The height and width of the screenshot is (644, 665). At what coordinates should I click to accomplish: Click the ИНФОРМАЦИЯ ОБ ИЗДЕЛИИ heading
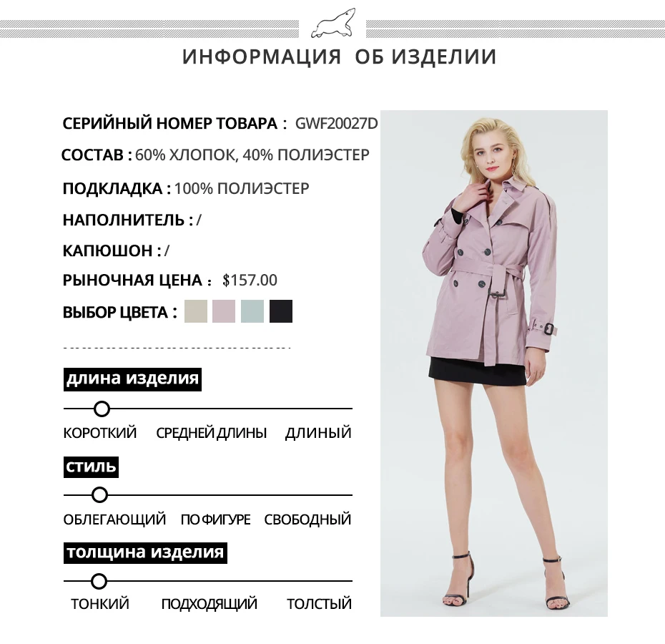pyautogui.click(x=339, y=57)
